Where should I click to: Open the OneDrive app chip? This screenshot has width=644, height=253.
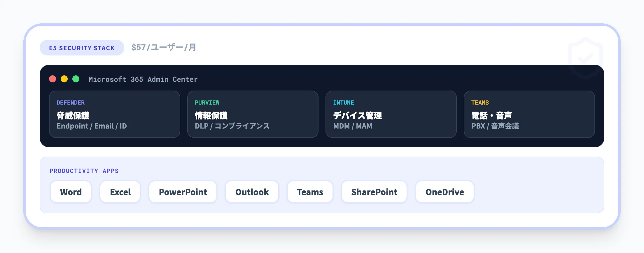click(x=444, y=192)
